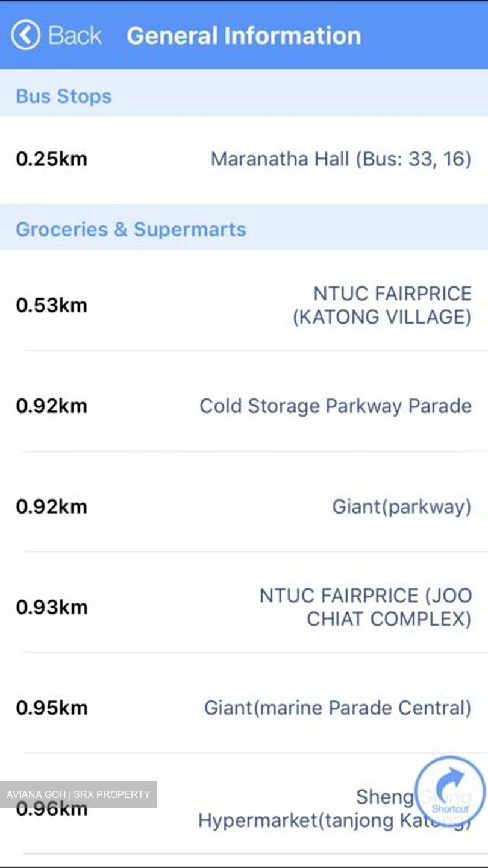This screenshot has height=868, width=488.
Task: Tap the first 0.92km distance, Cold Storage row
Action: [x=52, y=406]
